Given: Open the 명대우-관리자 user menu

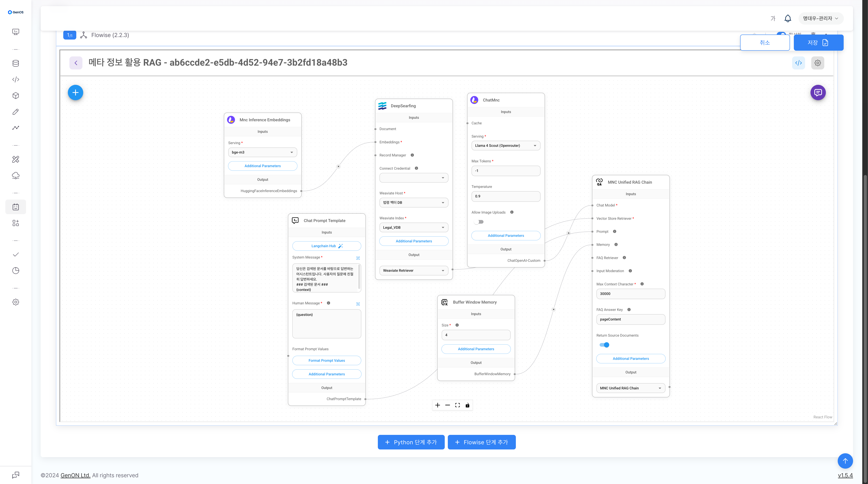Looking at the screenshot, I should 820,19.
